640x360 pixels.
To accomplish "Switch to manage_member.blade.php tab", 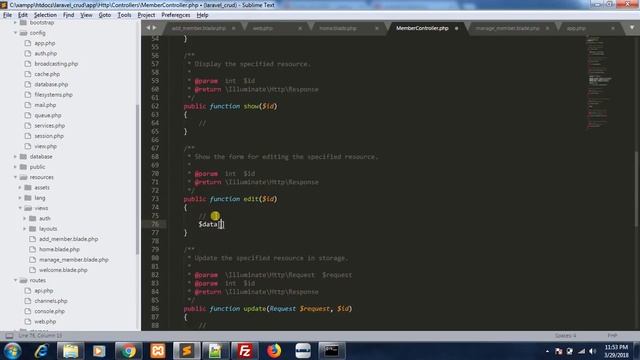I will (508, 28).
